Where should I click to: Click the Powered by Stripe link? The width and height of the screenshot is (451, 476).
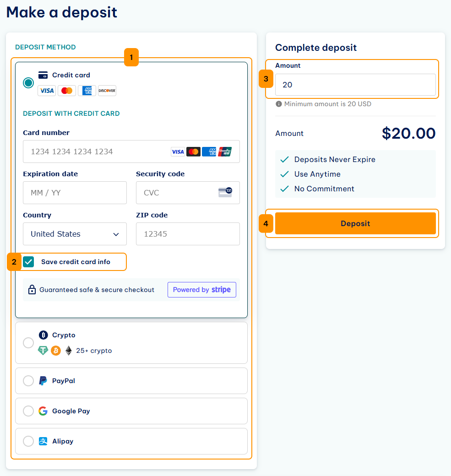coord(201,290)
